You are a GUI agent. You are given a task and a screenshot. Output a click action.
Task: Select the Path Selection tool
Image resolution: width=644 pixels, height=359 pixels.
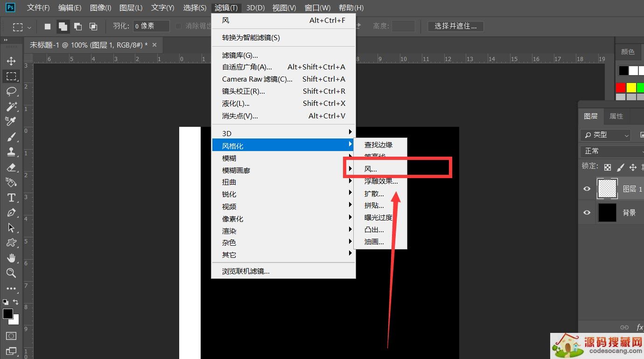11,228
